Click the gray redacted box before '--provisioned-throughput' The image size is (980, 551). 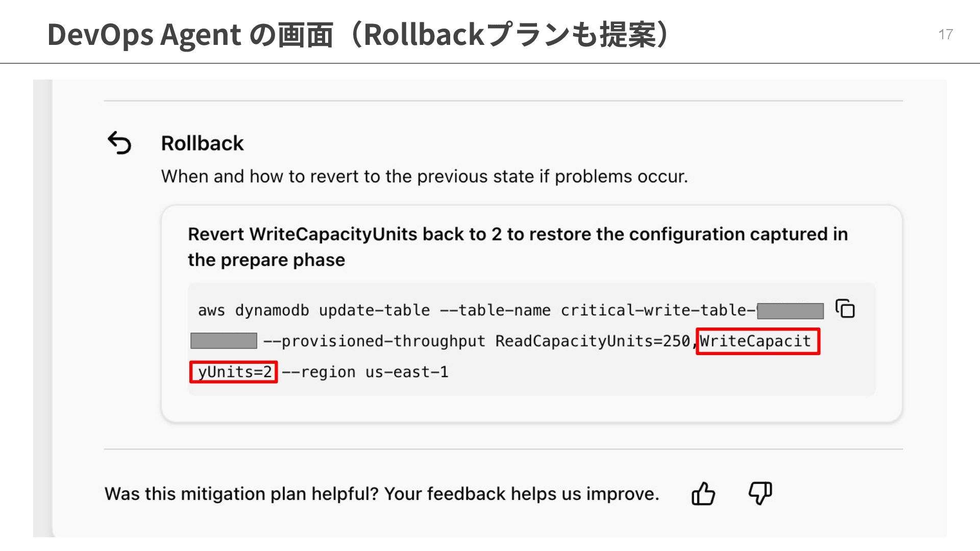point(224,341)
